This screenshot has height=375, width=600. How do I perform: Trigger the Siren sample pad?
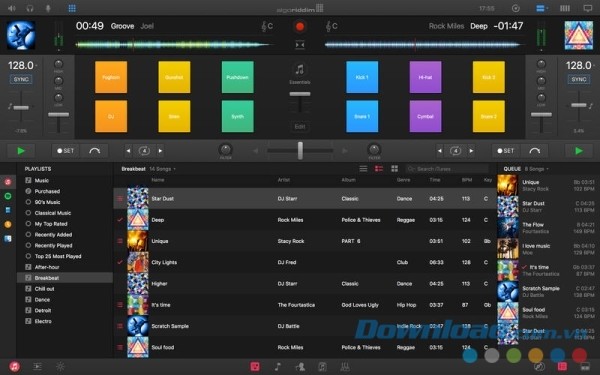[x=174, y=116]
